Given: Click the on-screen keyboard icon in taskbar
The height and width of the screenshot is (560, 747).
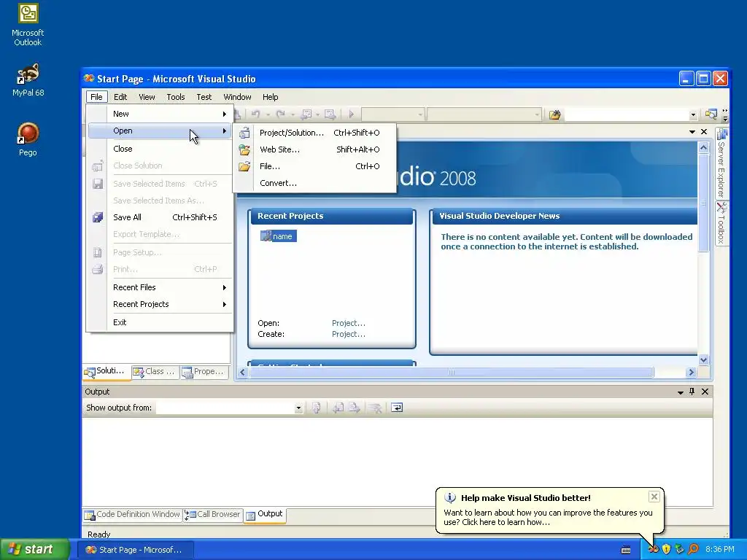Looking at the screenshot, I should point(626,550).
